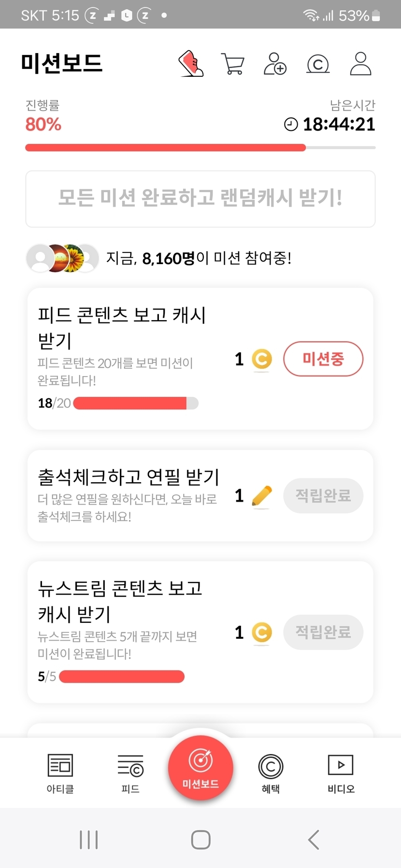Open the 비디오 tab
The width and height of the screenshot is (401, 868).
click(x=341, y=772)
